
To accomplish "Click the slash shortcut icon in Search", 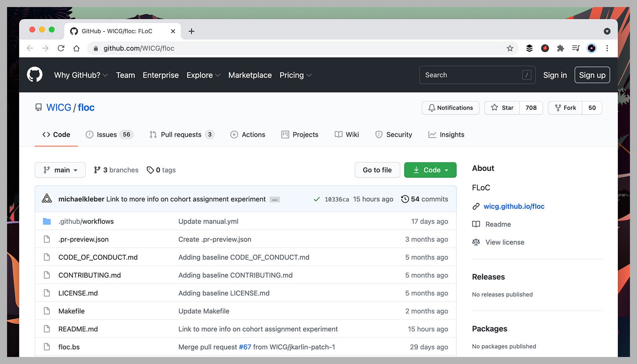I will (x=527, y=75).
